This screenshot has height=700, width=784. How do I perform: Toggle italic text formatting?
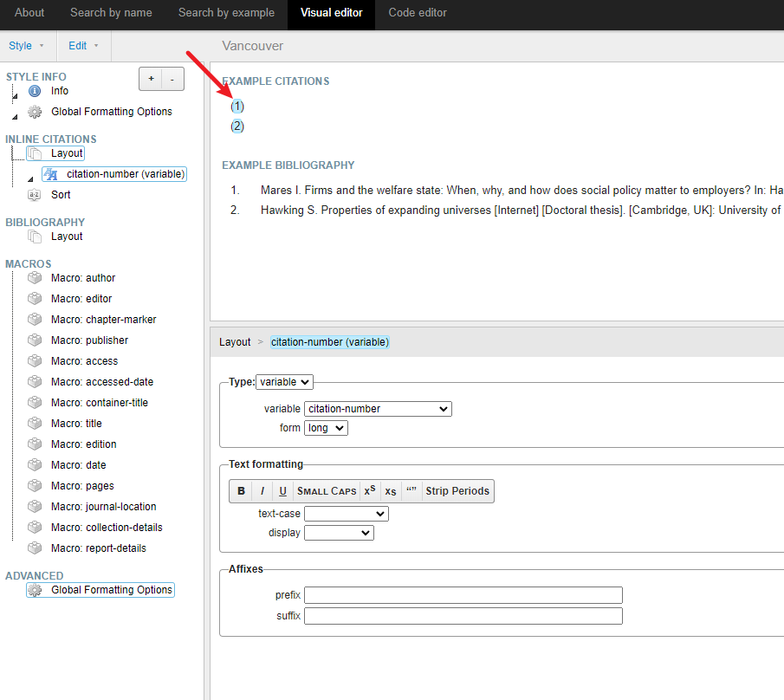click(x=262, y=491)
